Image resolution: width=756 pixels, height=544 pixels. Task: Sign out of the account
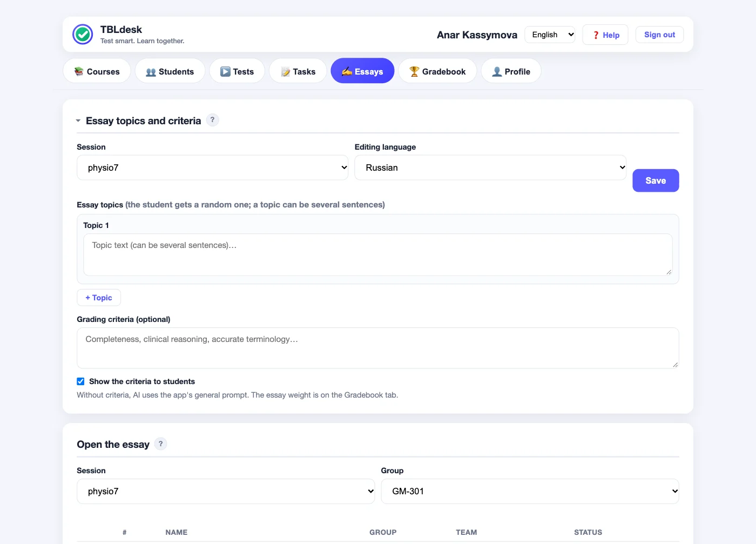pos(659,35)
